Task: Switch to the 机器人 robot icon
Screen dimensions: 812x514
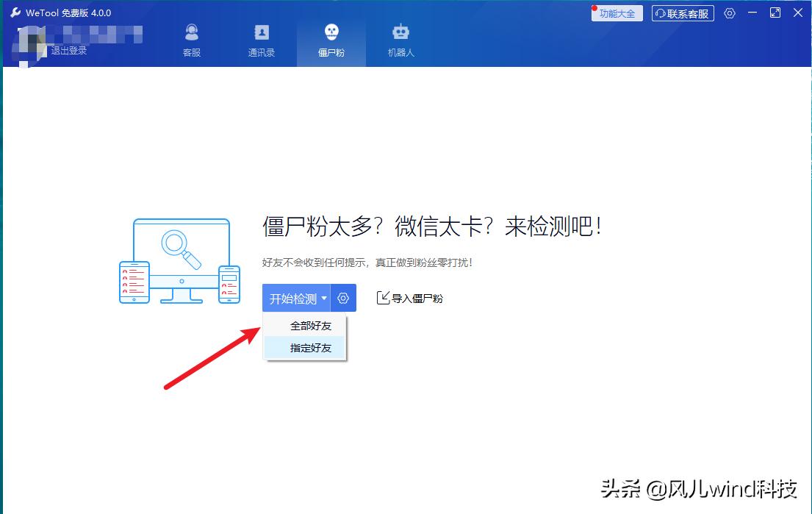Action: click(x=400, y=32)
